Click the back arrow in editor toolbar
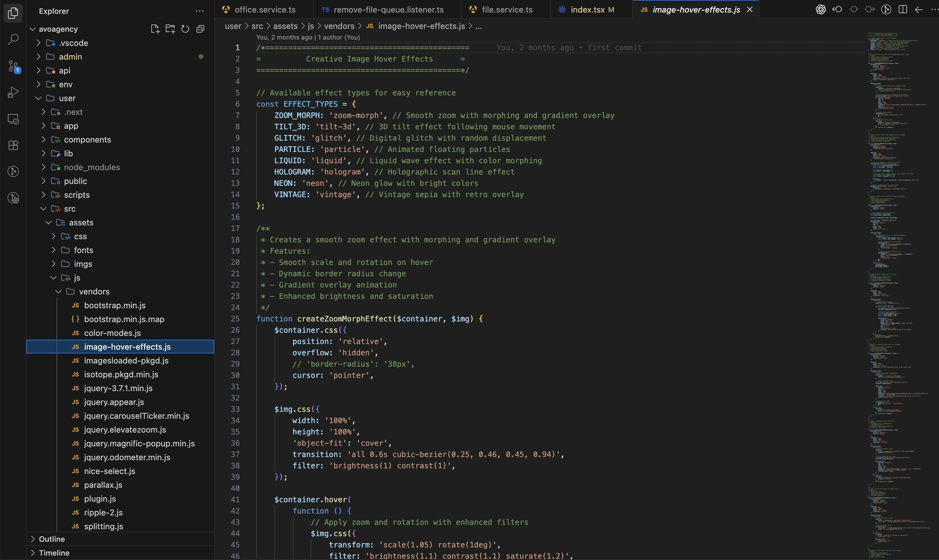The image size is (939, 560). [919, 9]
